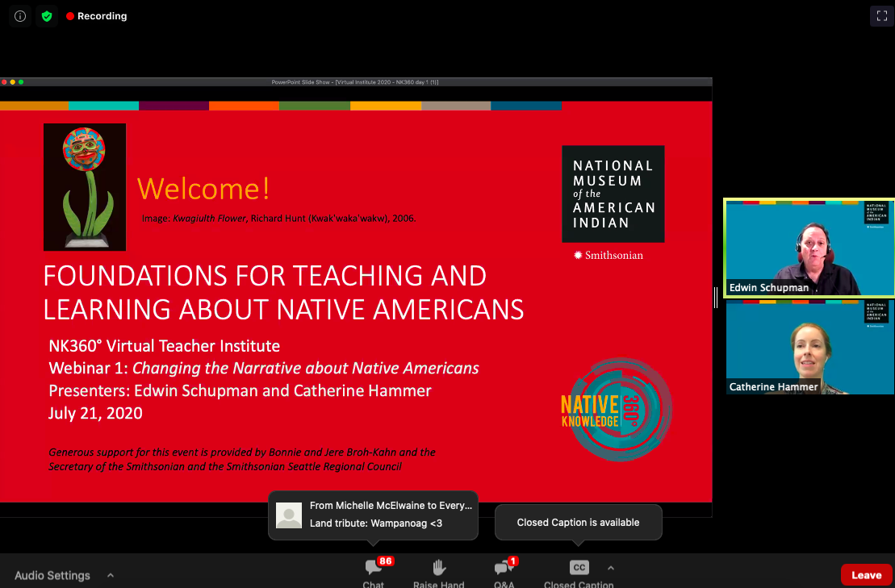Click the Native Knowledge 360° logo
Screen dimensions: 895x588
pos(617,410)
